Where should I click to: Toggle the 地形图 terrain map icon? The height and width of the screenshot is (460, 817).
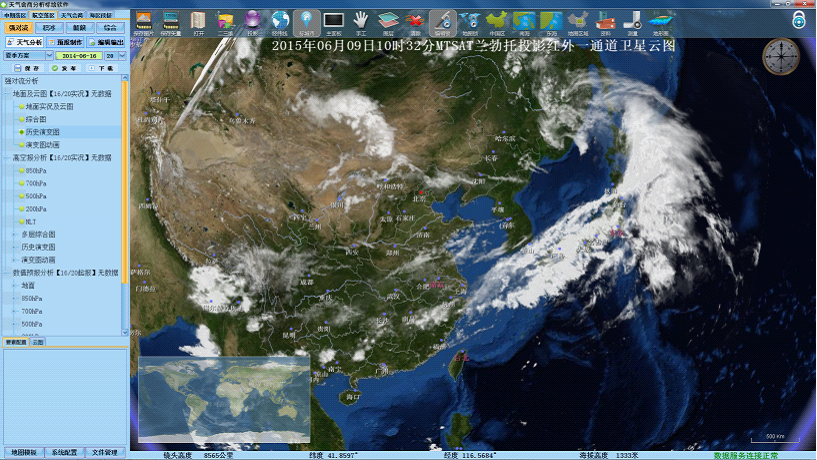660,23
